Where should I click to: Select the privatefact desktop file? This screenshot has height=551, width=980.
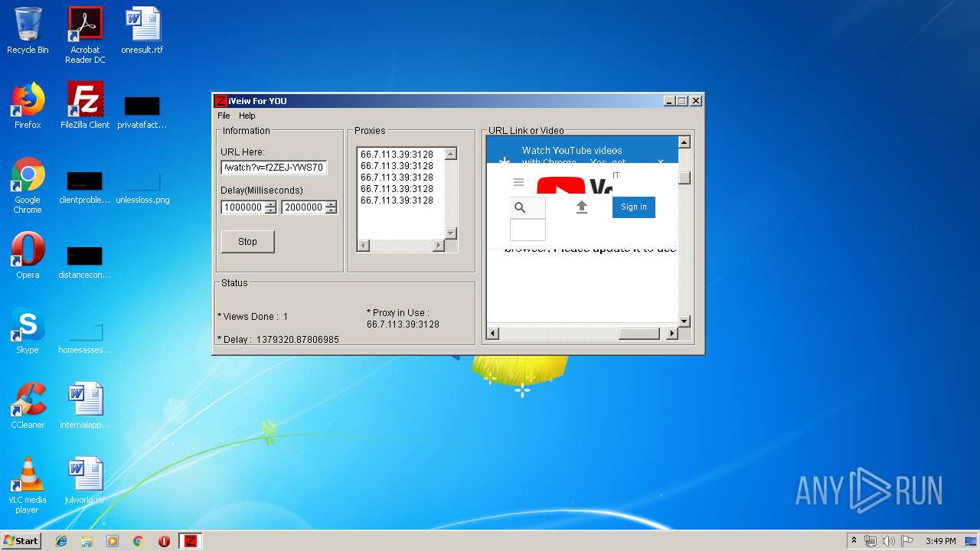[142, 112]
